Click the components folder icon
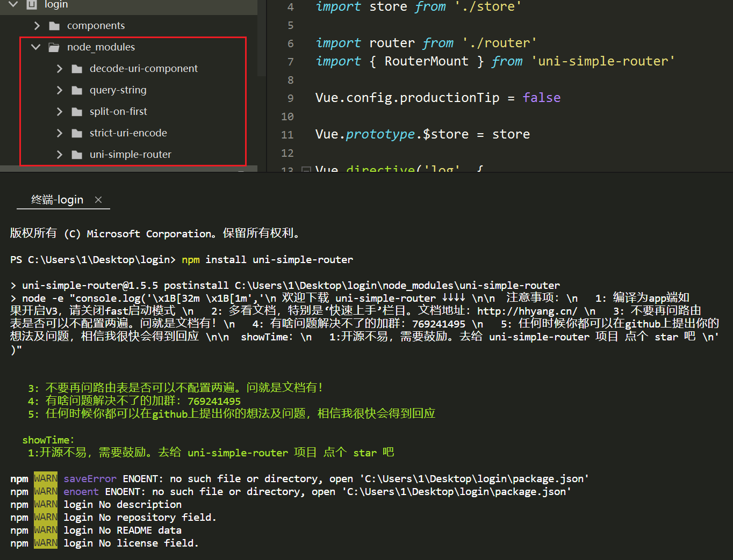This screenshot has height=560, width=733. 54,25
